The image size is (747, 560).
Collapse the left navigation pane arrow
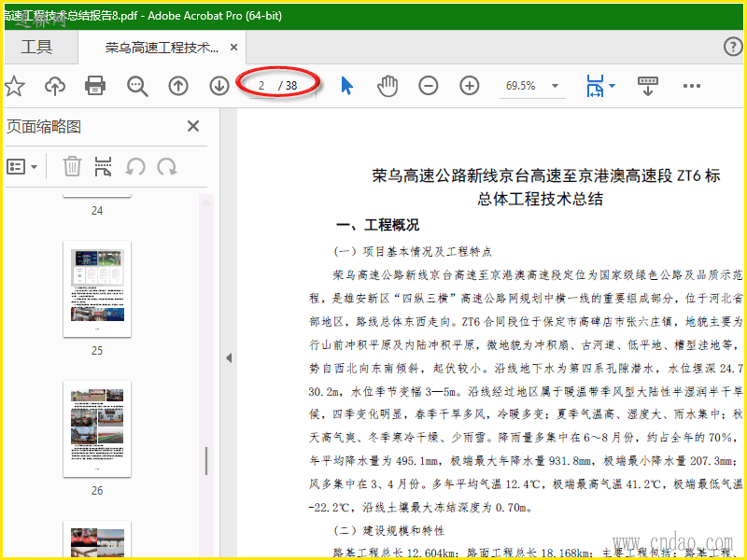(x=228, y=357)
